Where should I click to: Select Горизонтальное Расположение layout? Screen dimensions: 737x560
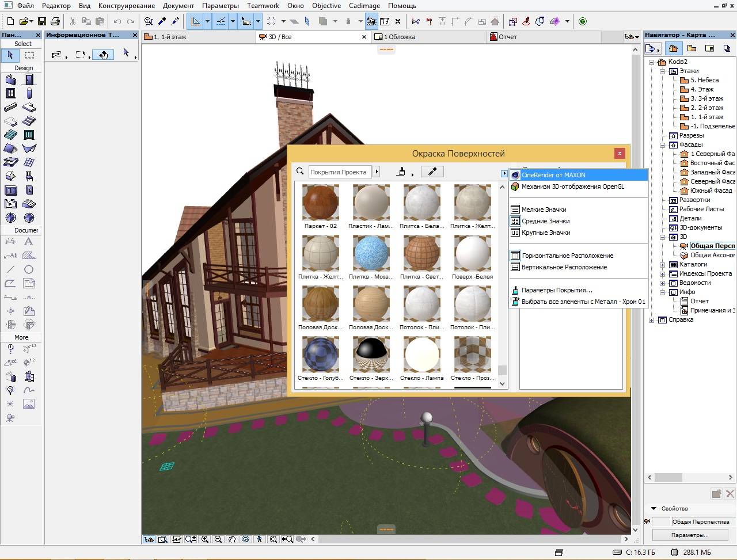click(x=579, y=256)
